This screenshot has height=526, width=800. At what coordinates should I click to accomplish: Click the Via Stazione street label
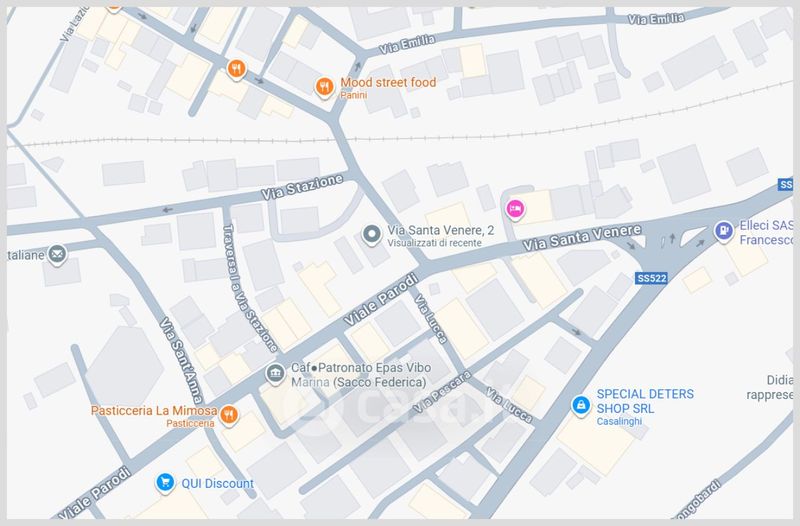pyautogui.click(x=302, y=187)
